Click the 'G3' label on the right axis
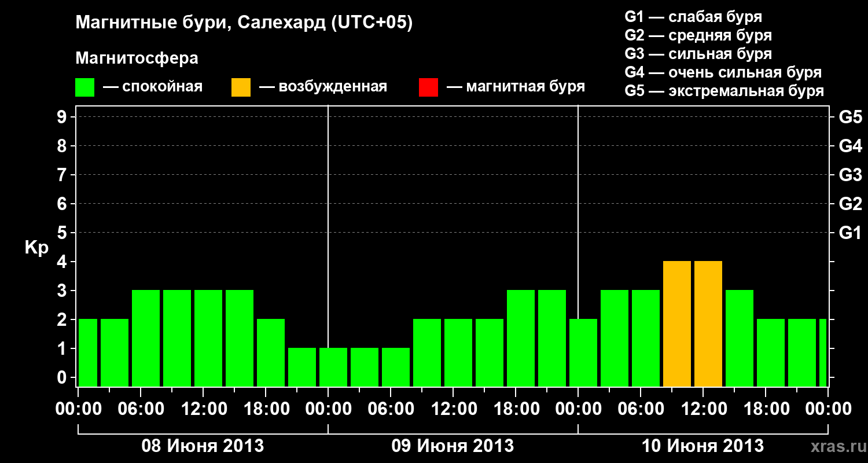Screen dimensions: 868x463 pos(850,175)
